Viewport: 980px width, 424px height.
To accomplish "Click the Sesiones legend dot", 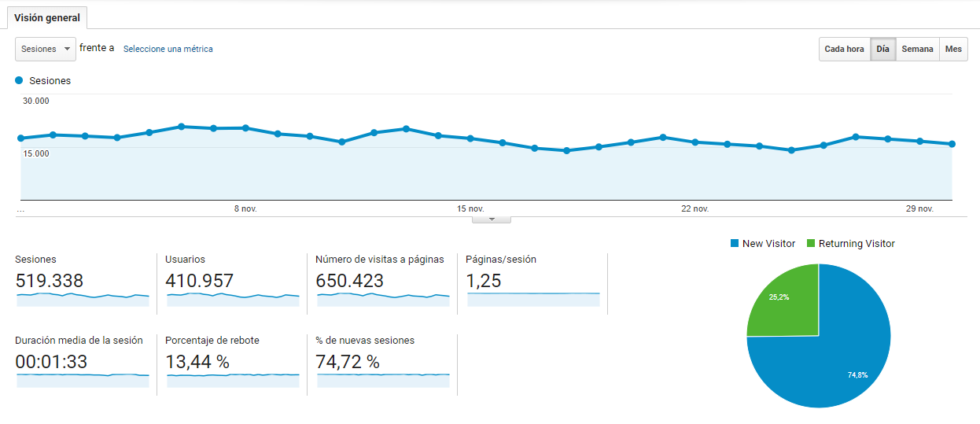I will click(19, 80).
